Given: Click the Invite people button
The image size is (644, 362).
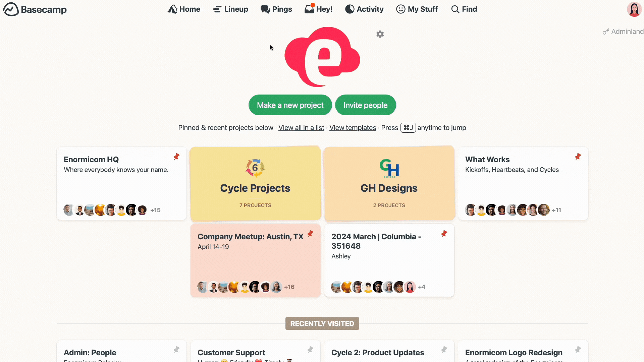Looking at the screenshot, I should tap(365, 105).
